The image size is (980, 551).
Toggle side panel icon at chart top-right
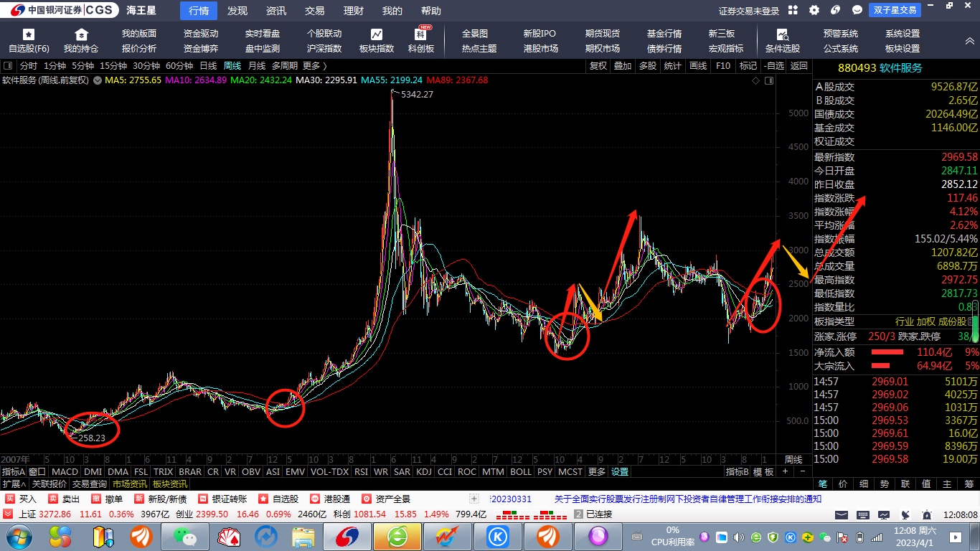click(770, 80)
